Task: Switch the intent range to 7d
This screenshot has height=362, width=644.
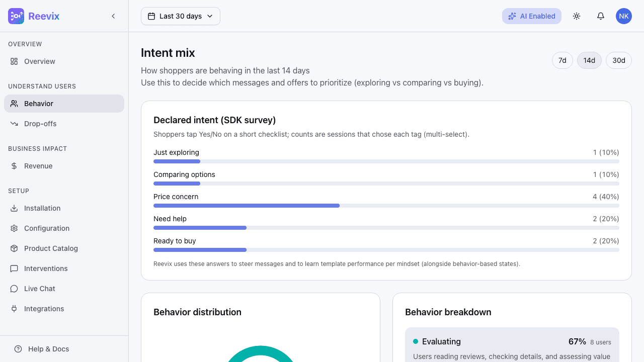Action: pyautogui.click(x=562, y=60)
